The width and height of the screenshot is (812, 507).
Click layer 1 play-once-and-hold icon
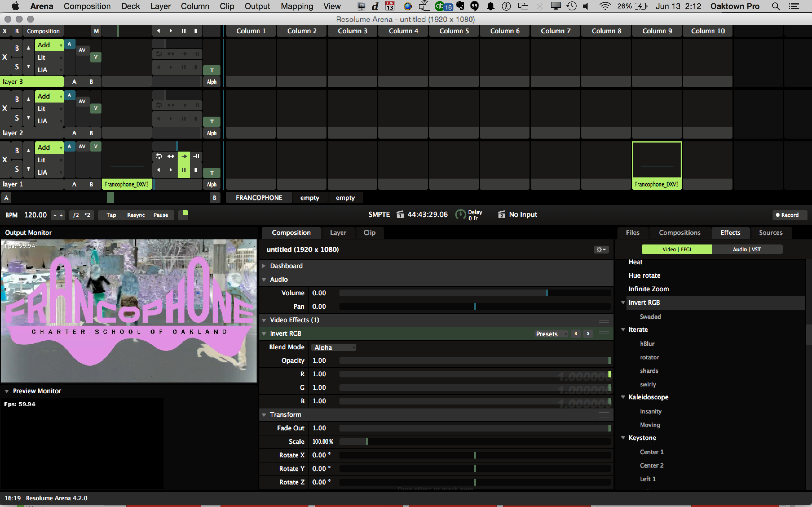[196, 156]
